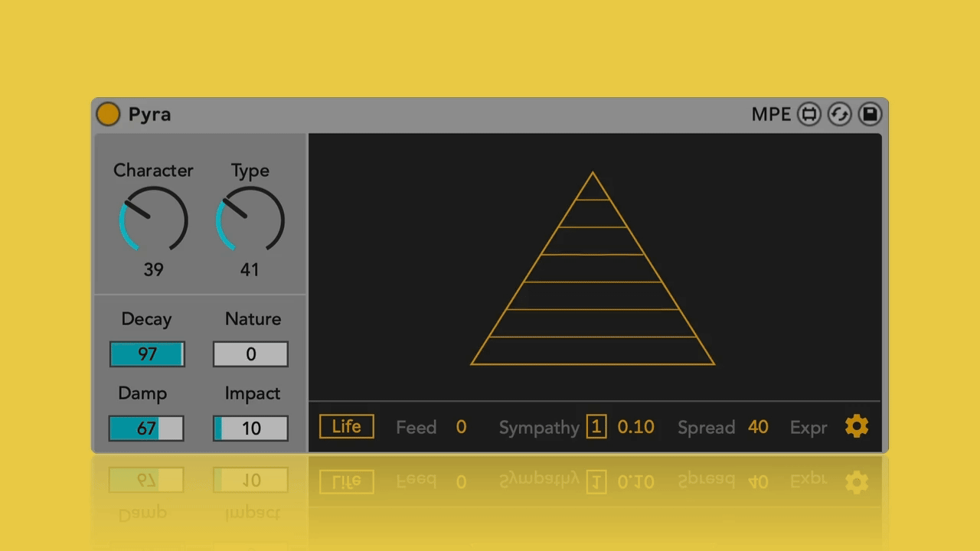980x551 pixels.
Task: Click the Nature field showing 0
Action: [x=250, y=354]
